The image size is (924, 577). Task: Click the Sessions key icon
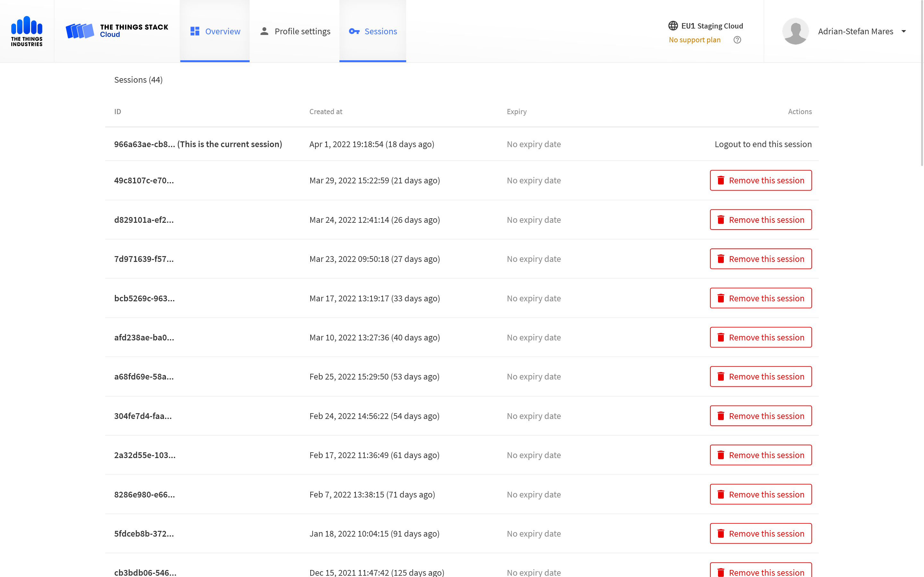coord(354,31)
